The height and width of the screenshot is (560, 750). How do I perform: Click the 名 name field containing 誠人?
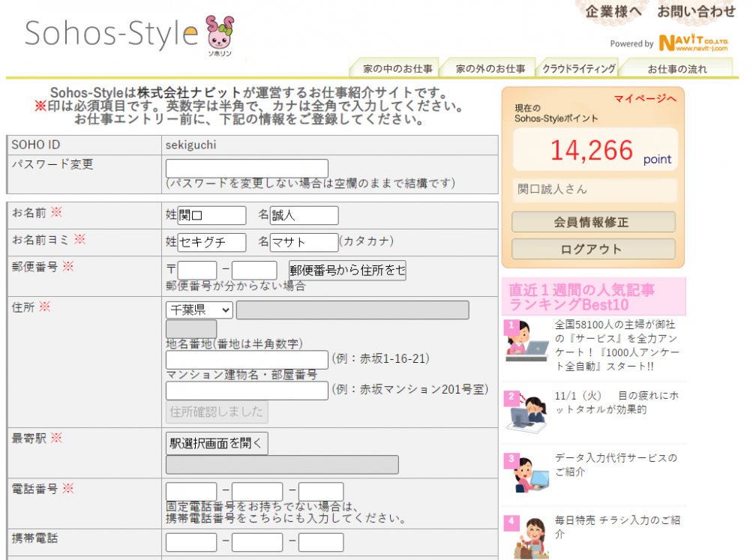304,215
